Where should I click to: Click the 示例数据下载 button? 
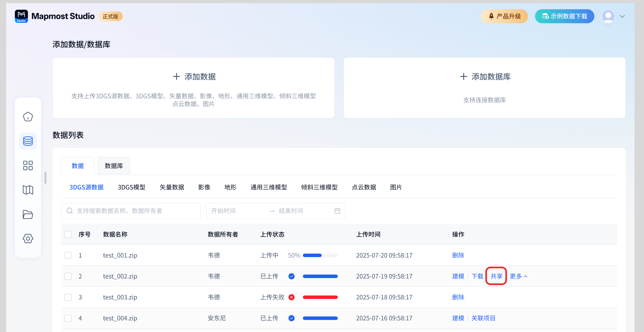click(565, 16)
